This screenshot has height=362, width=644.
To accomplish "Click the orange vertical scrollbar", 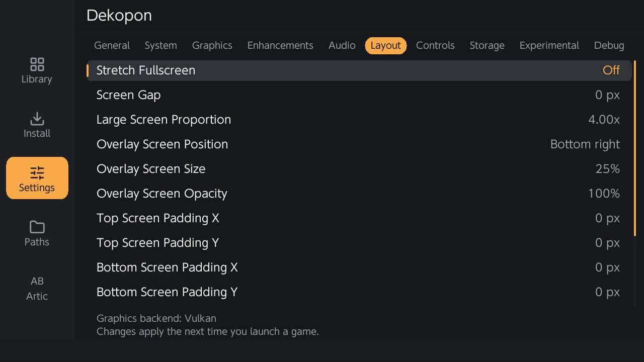I will (635, 148).
